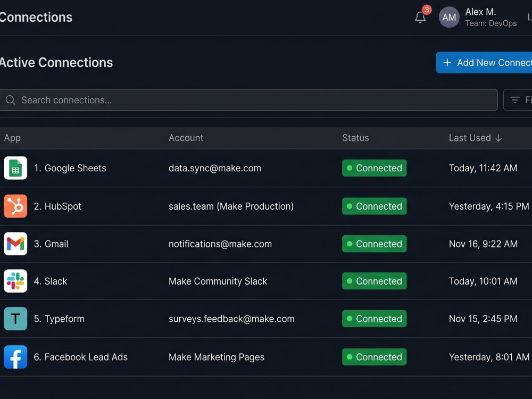Click the Active Connections heading
532x399 pixels.
(x=56, y=62)
